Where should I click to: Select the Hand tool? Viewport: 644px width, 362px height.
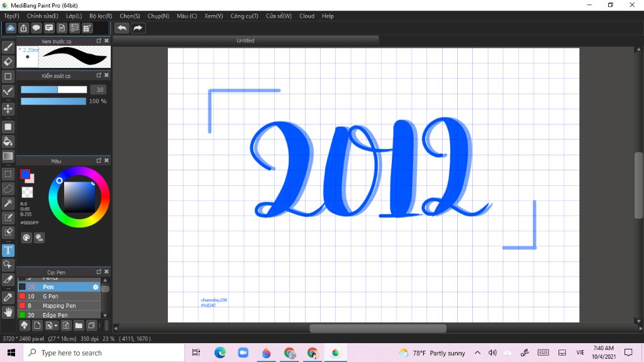[8, 312]
